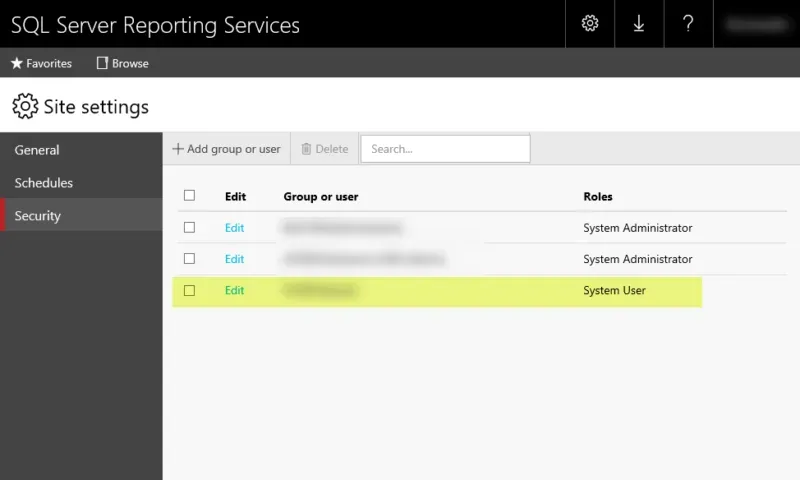This screenshot has height=480, width=800.
Task: Select the Security tab in sidebar
Action: 38,216
